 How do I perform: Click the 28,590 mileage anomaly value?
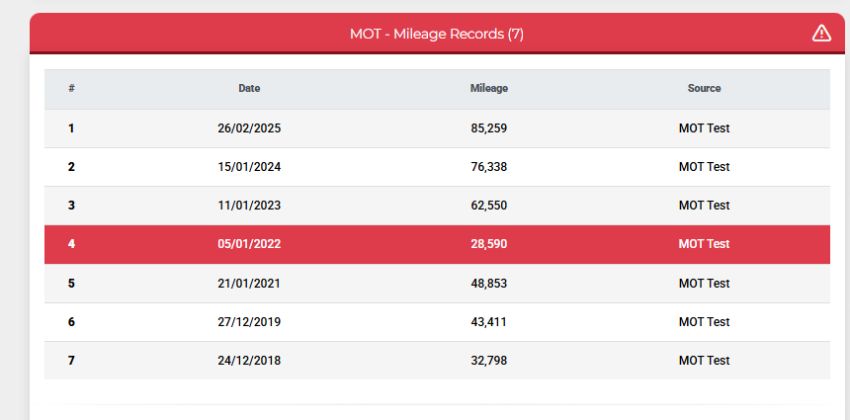[489, 244]
